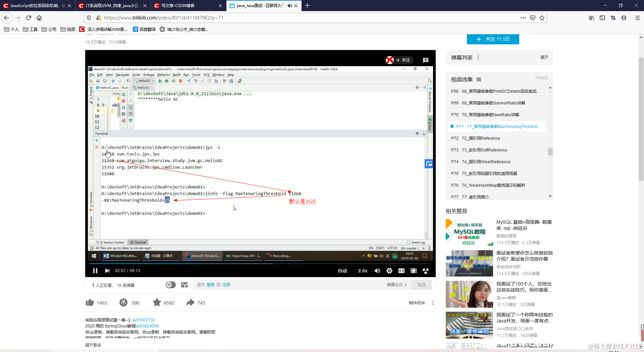Open 面试官希望你怎么样做自我介绍 video thumbnail
Image resolution: width=644 pixels, height=352 pixels.
[x=469, y=263]
